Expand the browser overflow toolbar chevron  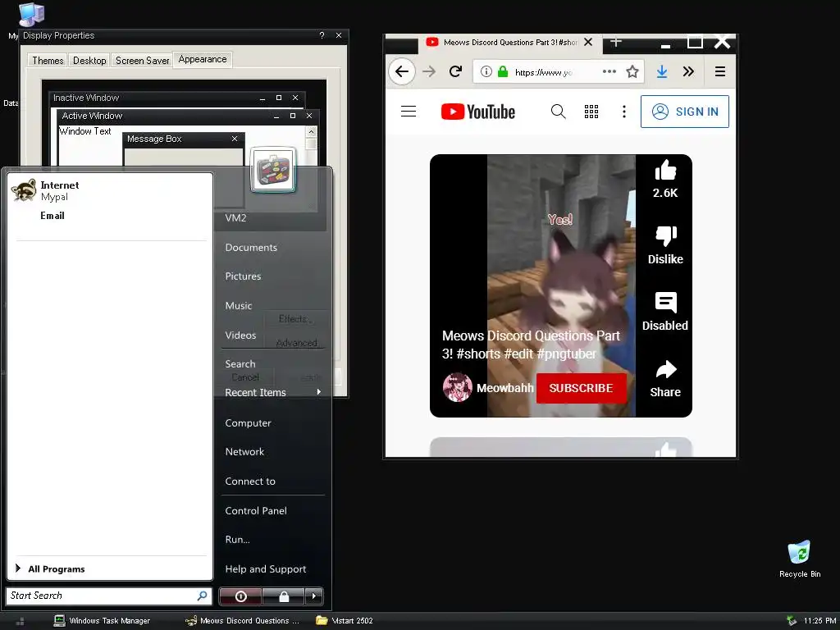688,71
